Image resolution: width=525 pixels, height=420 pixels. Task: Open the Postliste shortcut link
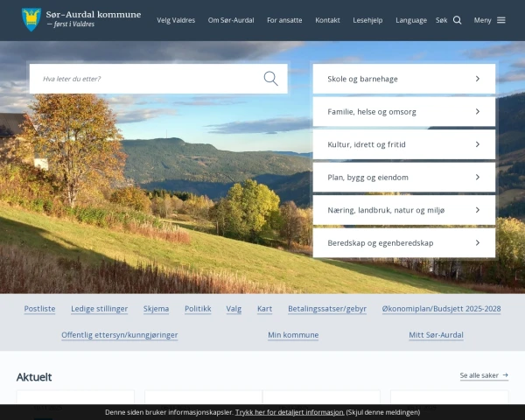[39, 309]
